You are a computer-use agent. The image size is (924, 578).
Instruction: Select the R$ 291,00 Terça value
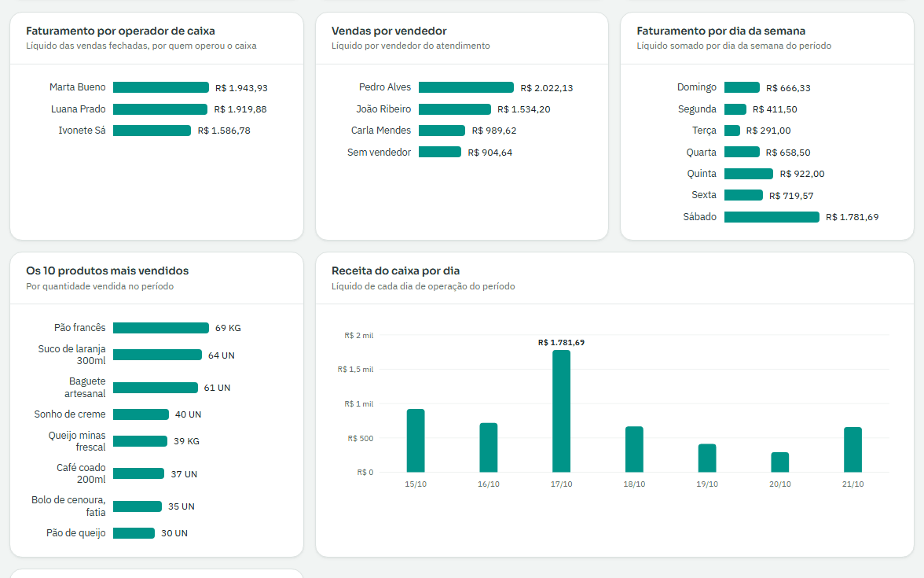[x=768, y=131]
